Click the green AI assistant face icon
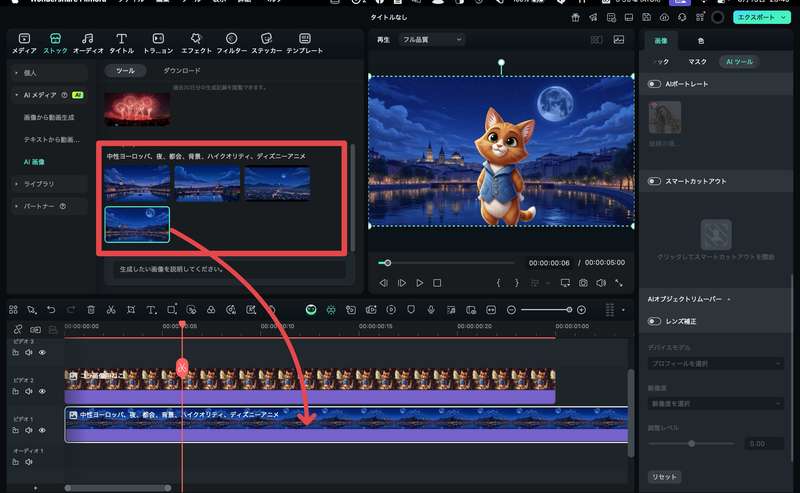 pyautogui.click(x=311, y=310)
